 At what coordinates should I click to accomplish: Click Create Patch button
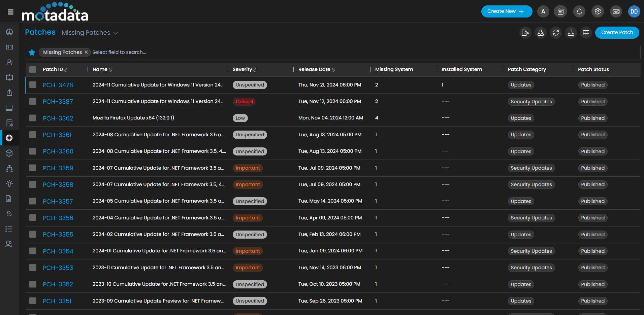(617, 33)
